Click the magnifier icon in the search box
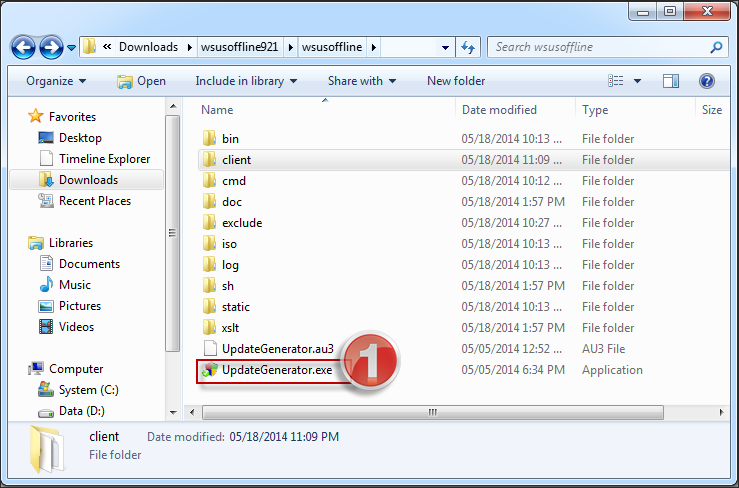This screenshot has width=739, height=488. 716,47
